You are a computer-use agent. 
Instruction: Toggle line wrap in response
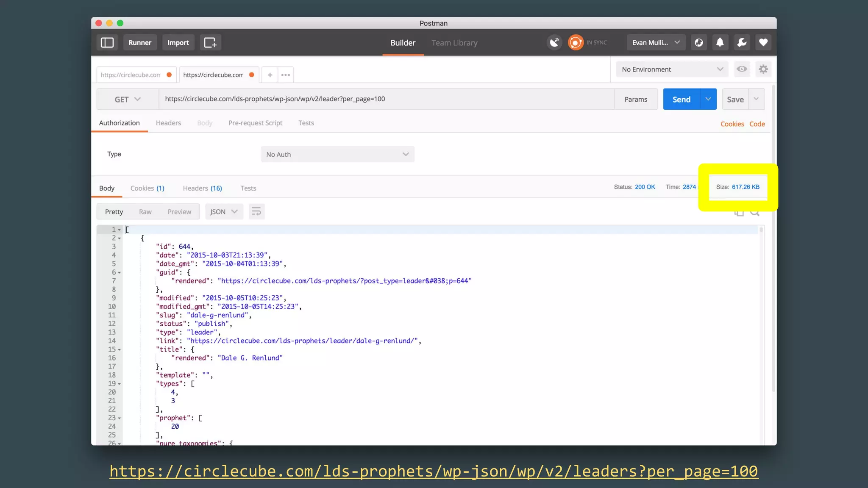[x=256, y=211]
